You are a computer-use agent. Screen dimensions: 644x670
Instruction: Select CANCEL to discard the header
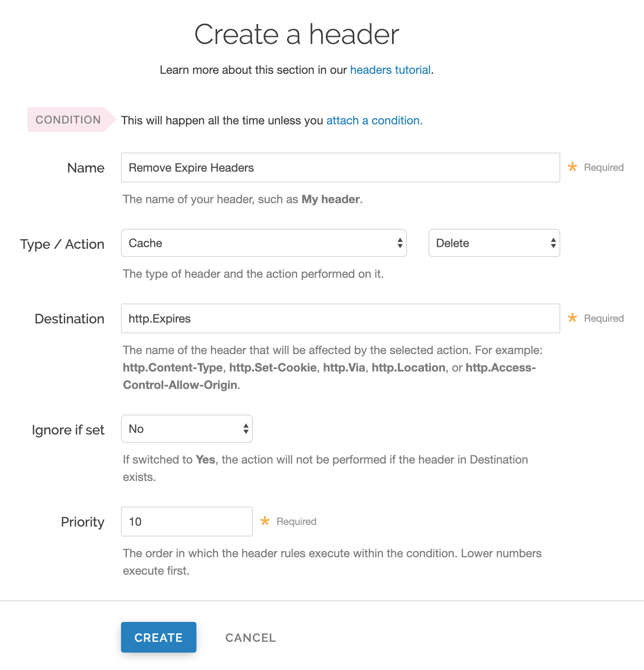click(250, 637)
